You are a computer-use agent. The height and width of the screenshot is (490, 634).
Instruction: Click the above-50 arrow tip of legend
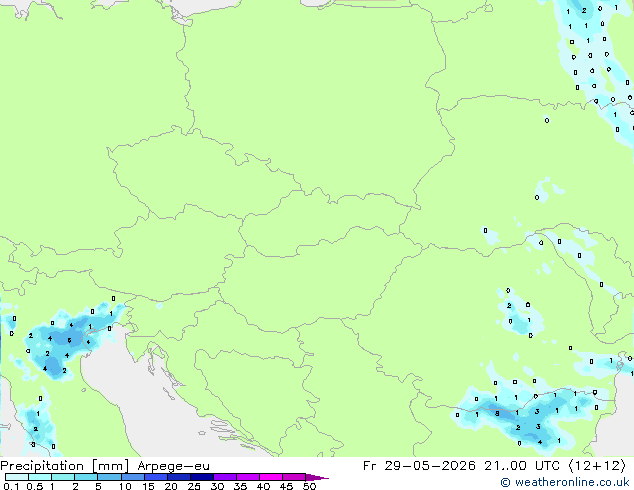tap(317, 477)
